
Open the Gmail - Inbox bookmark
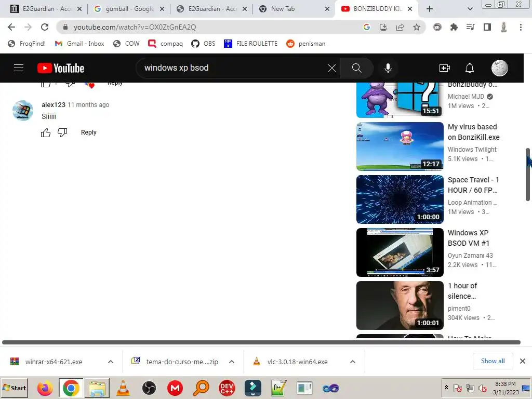[x=79, y=44]
